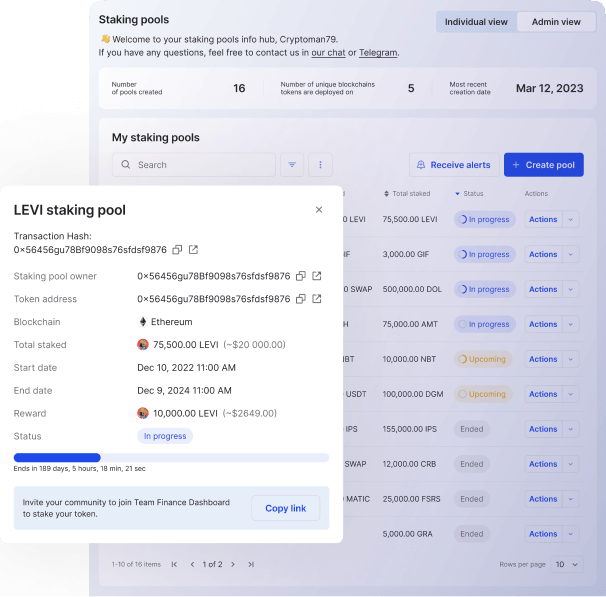The image size is (606, 597).
Task: Click the Copy link button
Action: coord(285,508)
